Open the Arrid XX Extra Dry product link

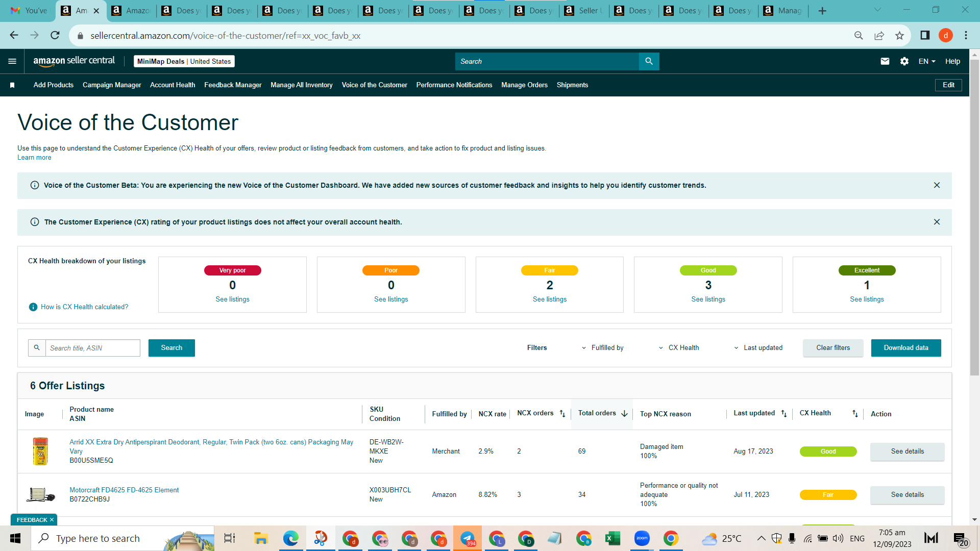(x=211, y=446)
